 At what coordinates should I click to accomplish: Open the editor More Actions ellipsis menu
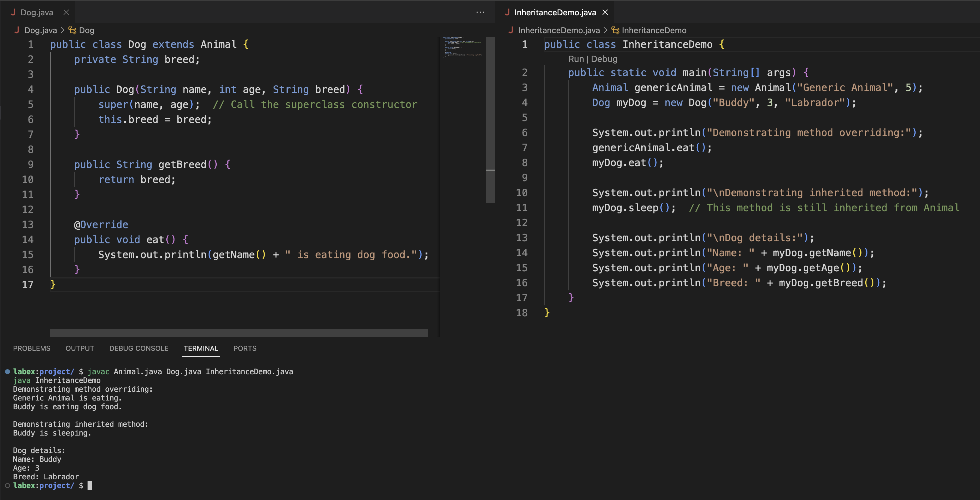(x=480, y=12)
